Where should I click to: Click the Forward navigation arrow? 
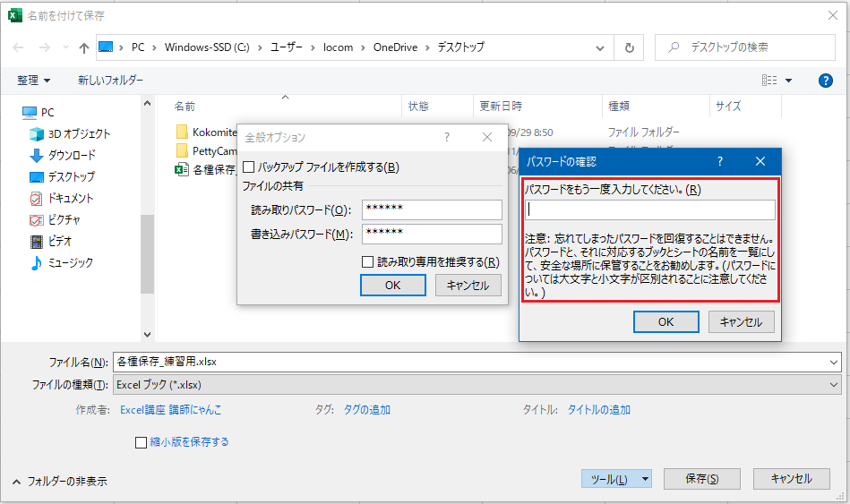click(x=45, y=47)
